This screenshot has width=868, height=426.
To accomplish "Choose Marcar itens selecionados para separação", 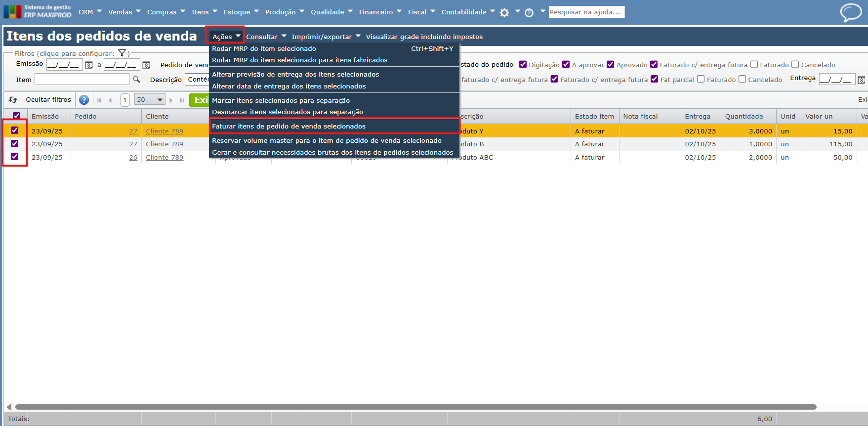I will tap(334, 100).
